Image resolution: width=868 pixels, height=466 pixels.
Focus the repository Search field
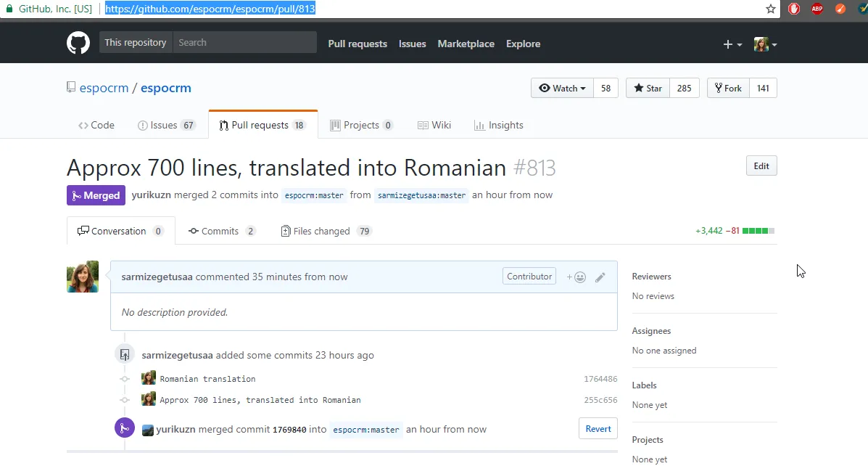click(x=244, y=42)
